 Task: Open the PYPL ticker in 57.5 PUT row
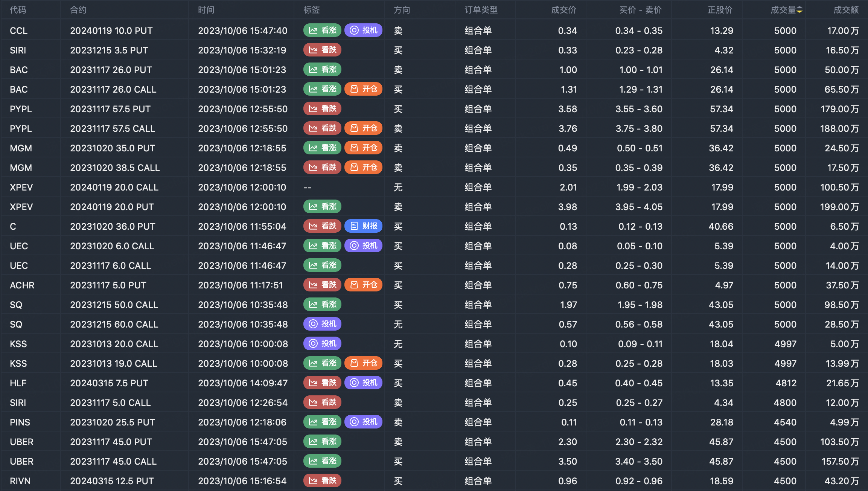(21, 109)
